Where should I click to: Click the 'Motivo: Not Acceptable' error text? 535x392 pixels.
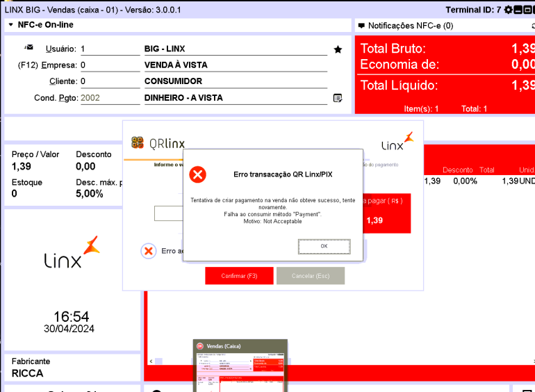pos(272,222)
